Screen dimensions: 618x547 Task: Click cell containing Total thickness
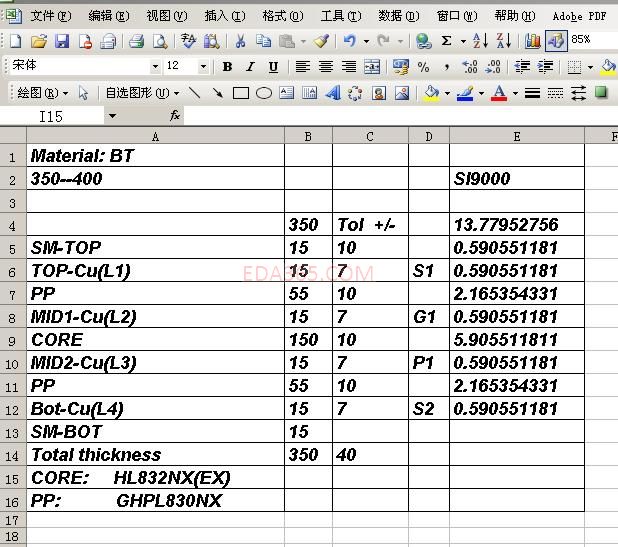click(x=155, y=454)
